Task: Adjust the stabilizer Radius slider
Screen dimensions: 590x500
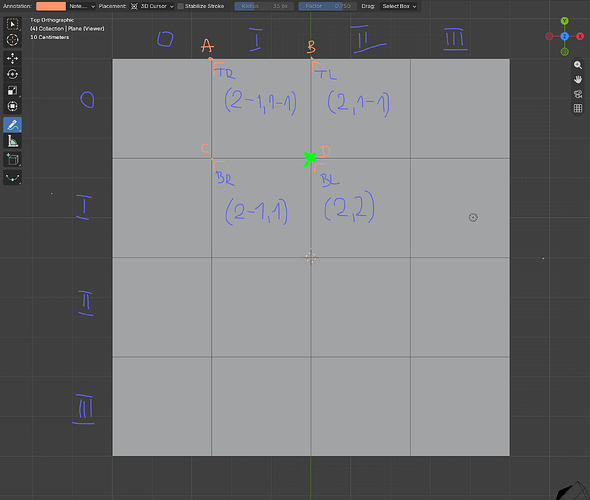Action: point(264,6)
